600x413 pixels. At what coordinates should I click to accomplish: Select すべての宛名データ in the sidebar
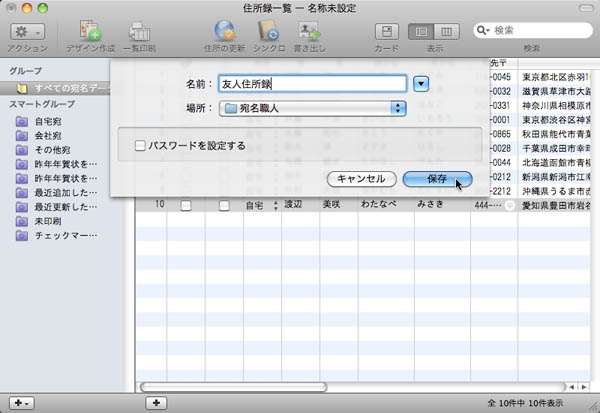[63, 89]
